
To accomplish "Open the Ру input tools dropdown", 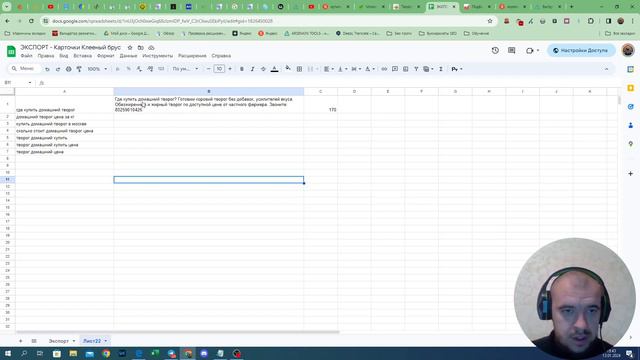I will click(x=457, y=69).
